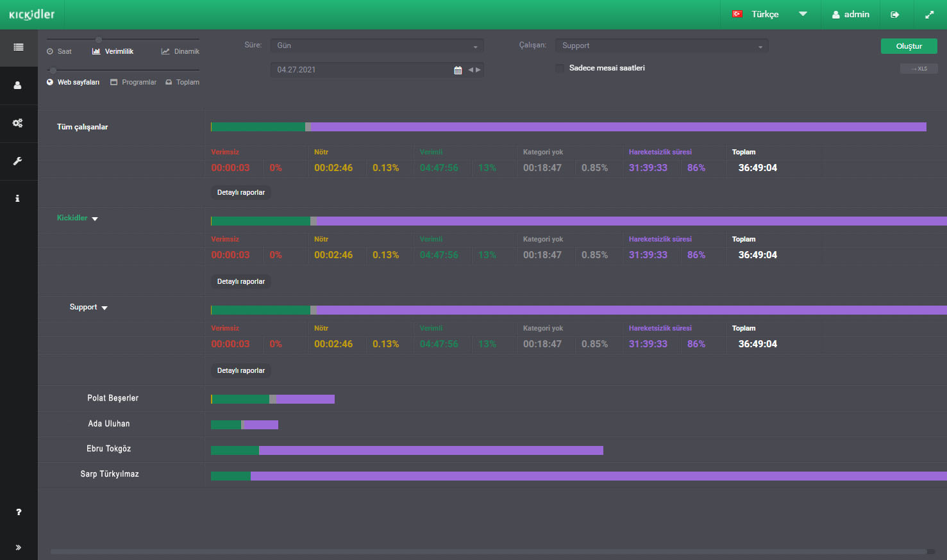Click the Oluştur button
The width and height of the screenshot is (947, 560).
tap(909, 46)
